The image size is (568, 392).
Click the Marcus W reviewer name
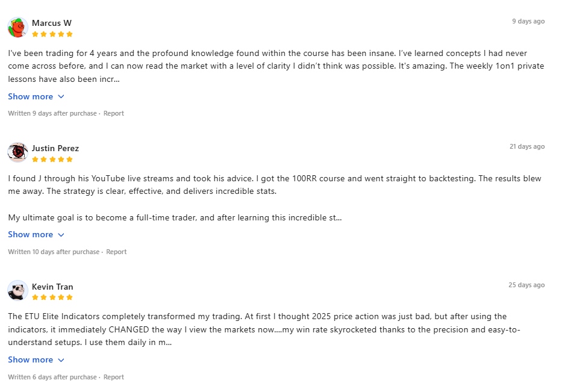[52, 23]
